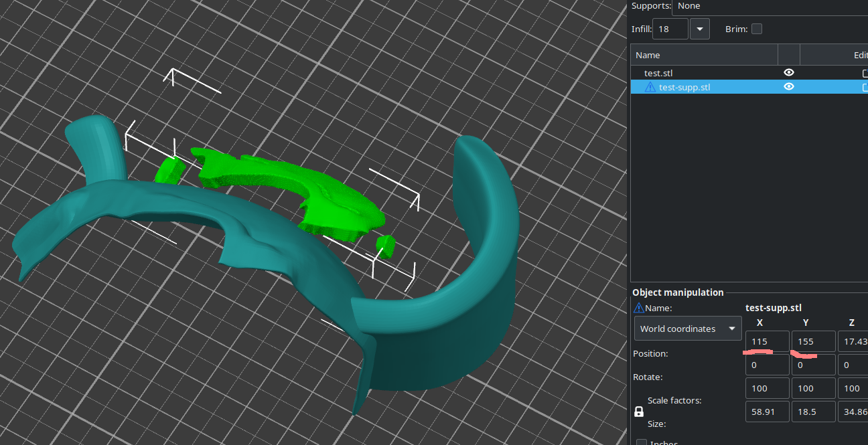Click the warning icon next to Name label

point(638,308)
